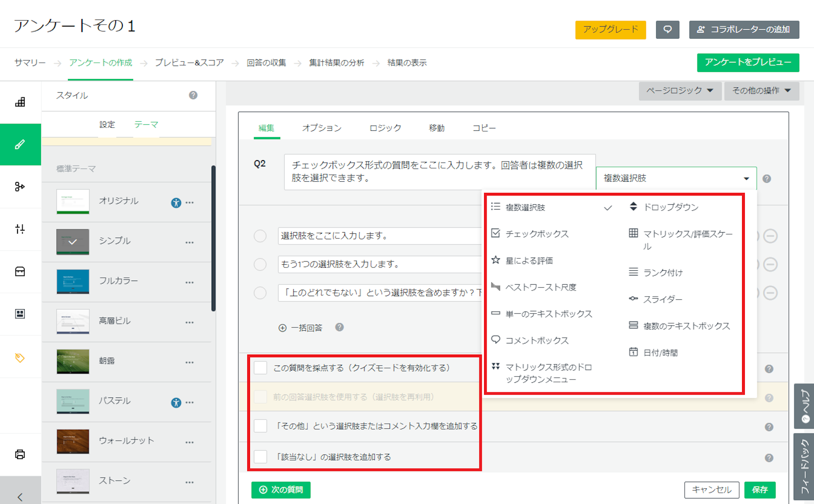Open the comment bubble icon button
This screenshot has width=814, height=504.
[x=667, y=29]
